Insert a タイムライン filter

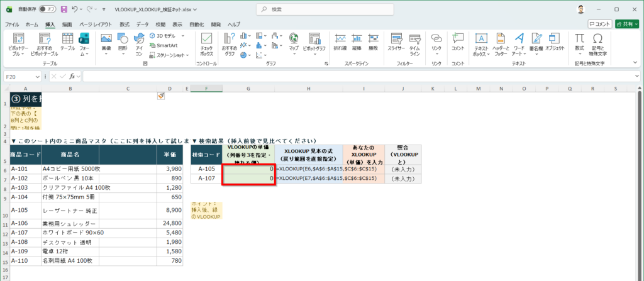click(x=414, y=45)
